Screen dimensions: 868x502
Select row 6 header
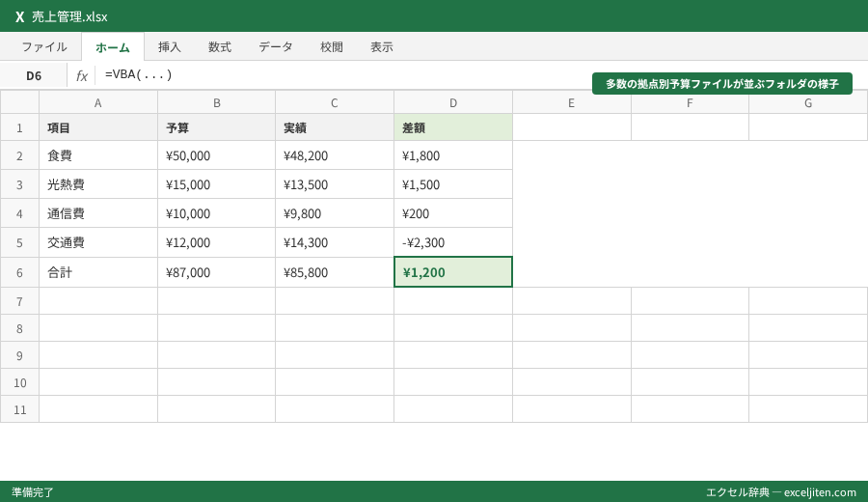point(19,272)
